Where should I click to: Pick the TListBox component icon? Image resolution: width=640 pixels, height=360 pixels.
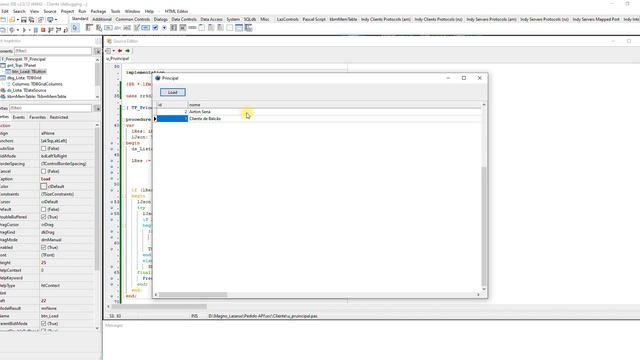[174, 28]
